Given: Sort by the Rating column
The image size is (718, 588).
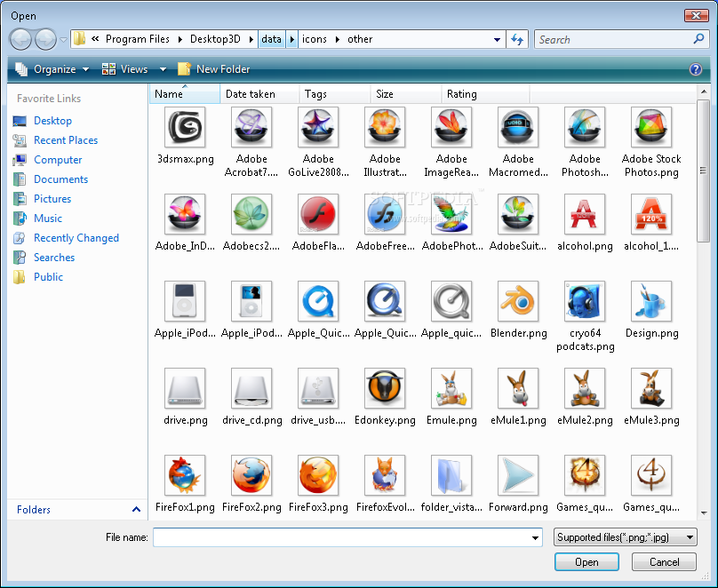Looking at the screenshot, I should 485,94.
